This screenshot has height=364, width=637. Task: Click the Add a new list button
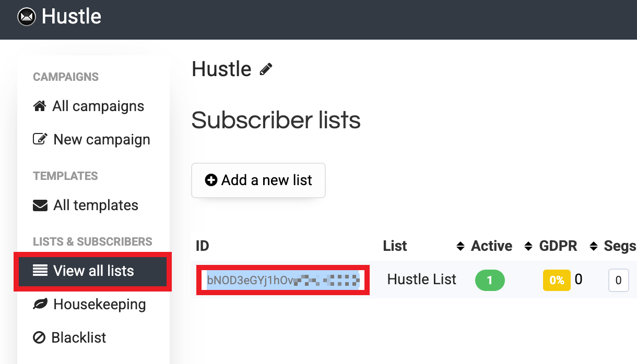[x=258, y=180]
